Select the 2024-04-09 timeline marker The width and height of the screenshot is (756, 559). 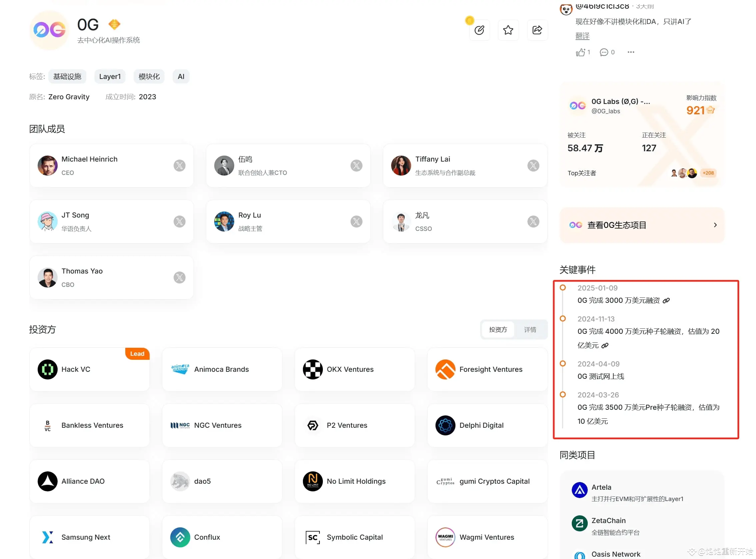point(562,364)
